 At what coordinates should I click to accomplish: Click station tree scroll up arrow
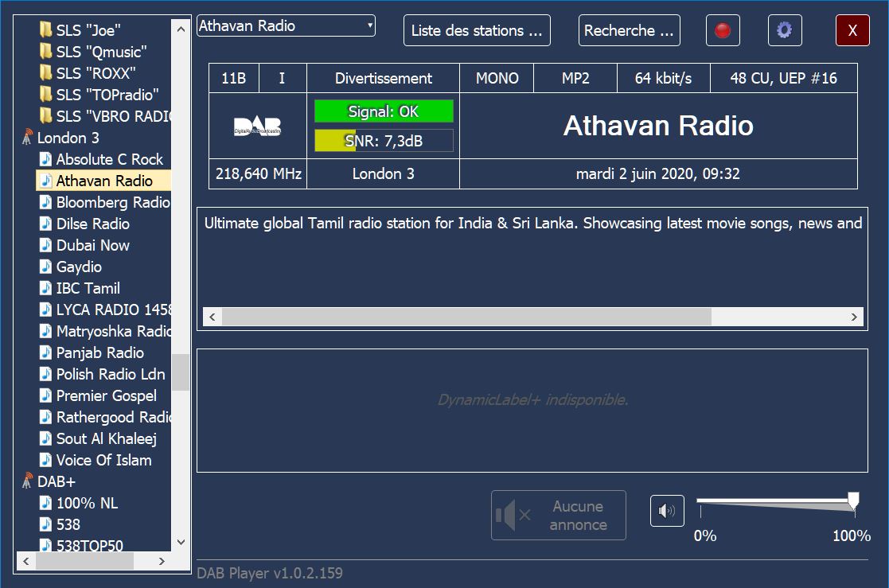click(x=181, y=29)
